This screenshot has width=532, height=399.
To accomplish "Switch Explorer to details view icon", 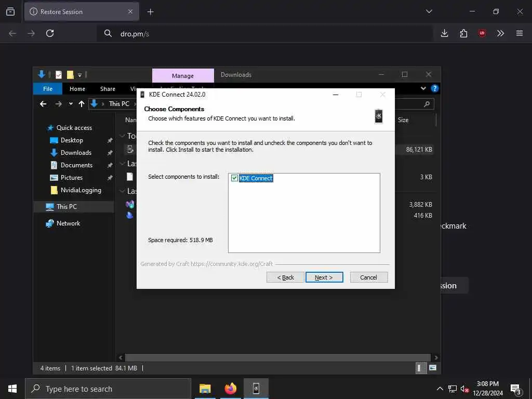I will coord(421,368).
